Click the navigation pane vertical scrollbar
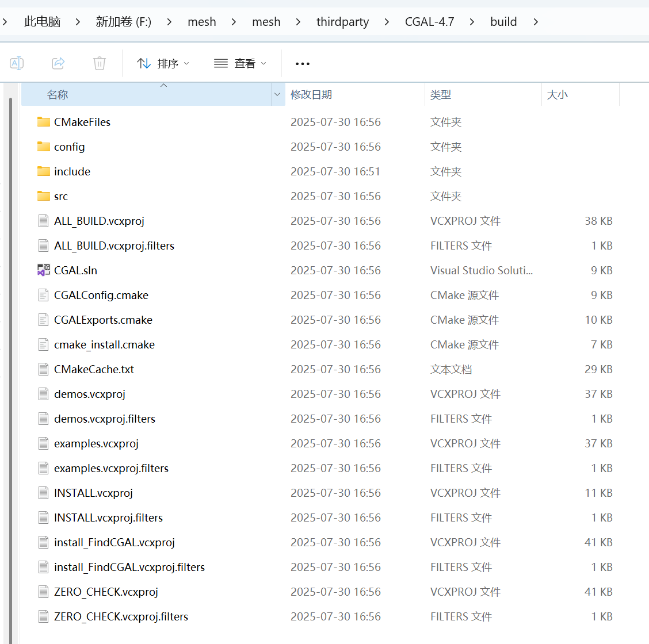The image size is (649, 644). point(10,371)
